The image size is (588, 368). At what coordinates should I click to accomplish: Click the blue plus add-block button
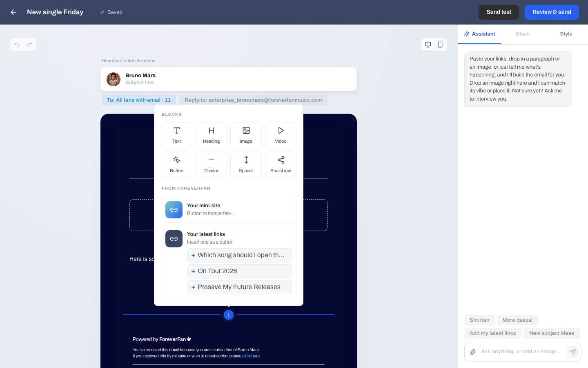coord(229,315)
